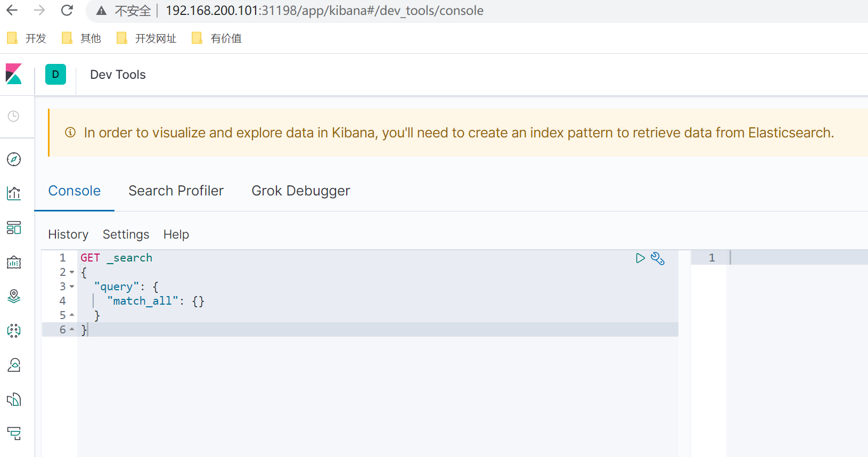The height and width of the screenshot is (457, 868).
Task: Click the editor line number 4
Action: (63, 301)
